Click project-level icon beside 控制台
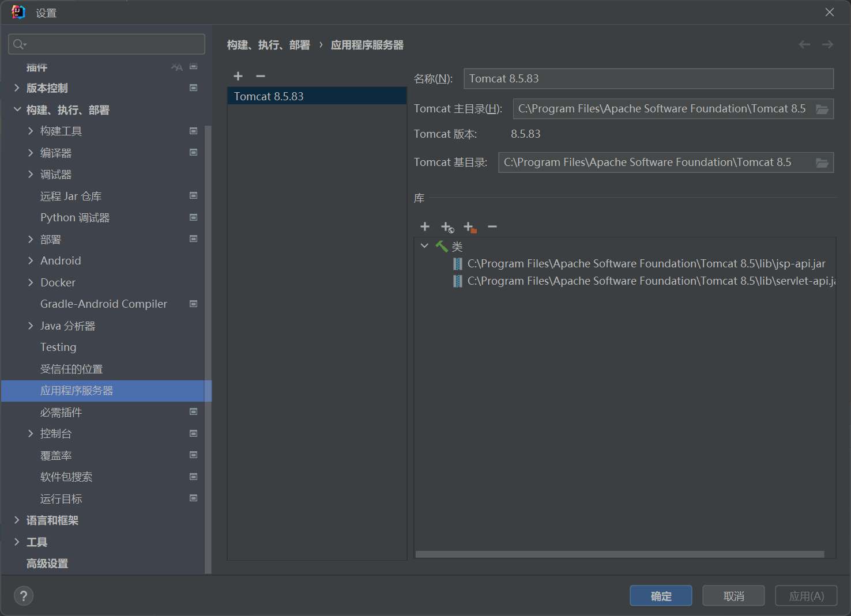The image size is (851, 616). tap(194, 433)
